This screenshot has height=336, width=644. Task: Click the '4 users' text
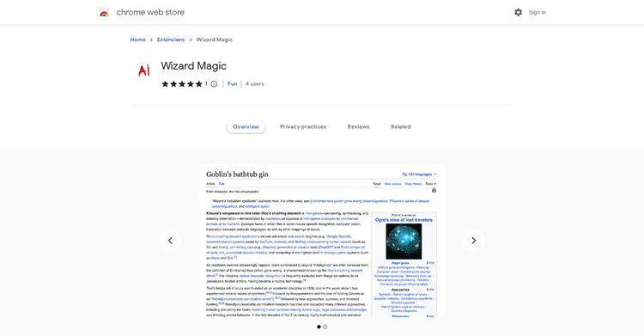point(255,84)
